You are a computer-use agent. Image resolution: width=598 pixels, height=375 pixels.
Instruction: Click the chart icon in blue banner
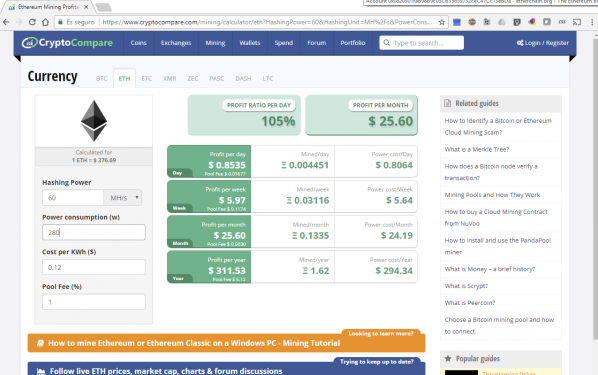41,371
